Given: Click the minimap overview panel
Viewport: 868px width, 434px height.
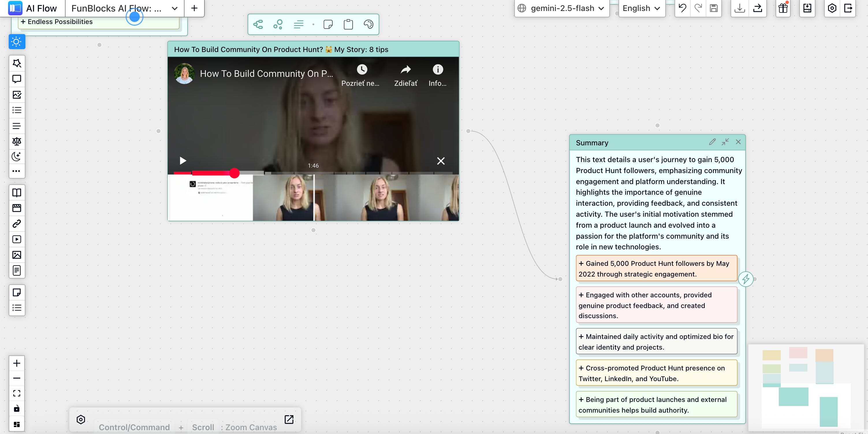Looking at the screenshot, I should tap(806, 387).
